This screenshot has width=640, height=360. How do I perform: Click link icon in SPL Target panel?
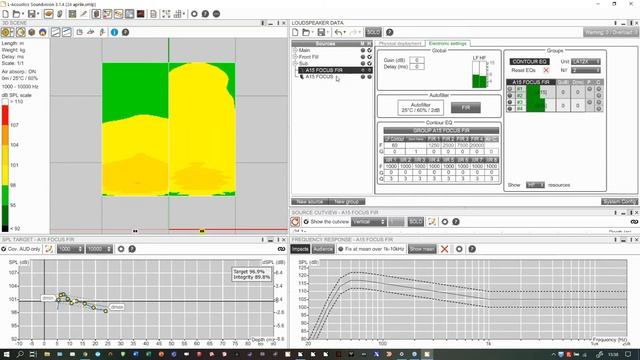[281, 249]
